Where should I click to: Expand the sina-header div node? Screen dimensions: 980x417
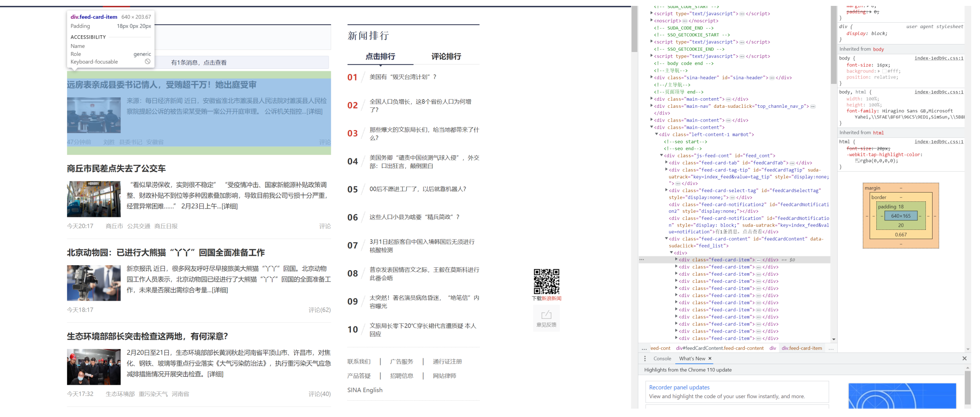click(x=651, y=78)
